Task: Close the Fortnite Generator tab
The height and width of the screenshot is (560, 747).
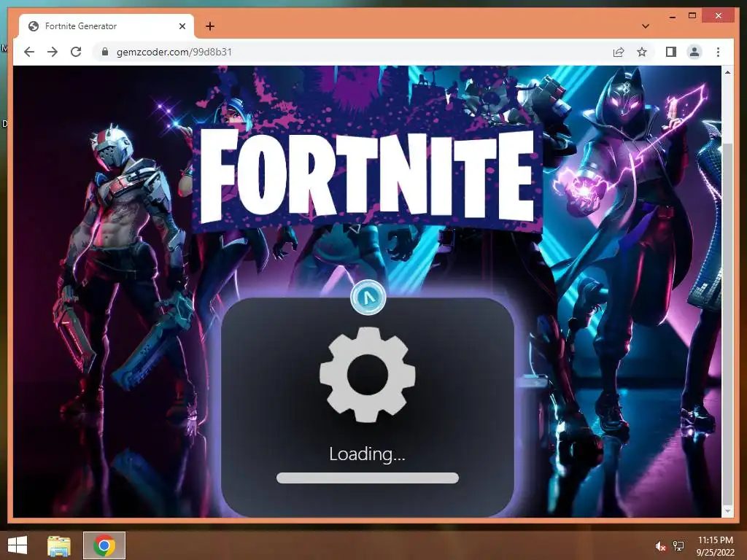Action: [182, 26]
